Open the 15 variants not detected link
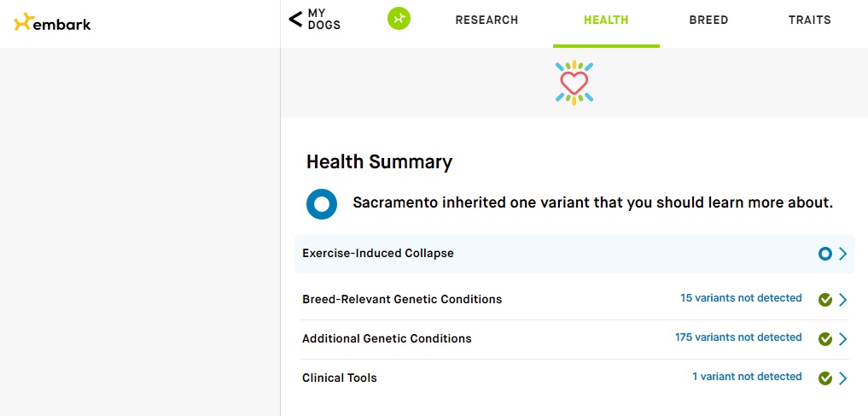The height and width of the screenshot is (416, 868). pyautogui.click(x=741, y=298)
